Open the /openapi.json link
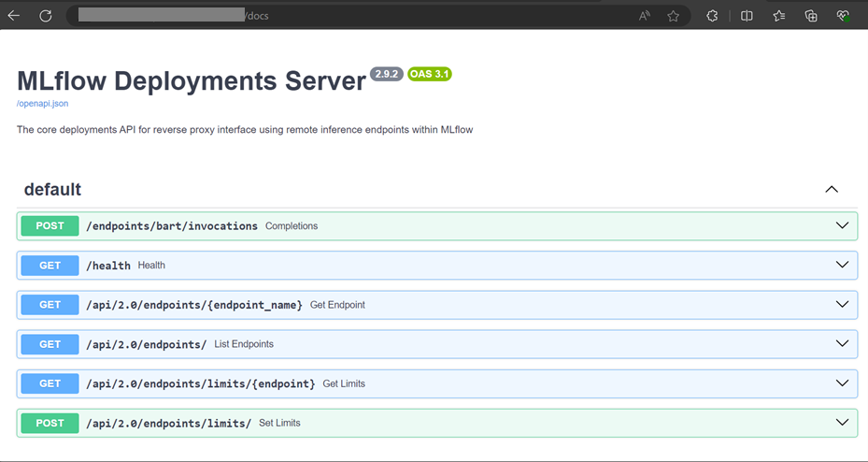 [42, 103]
